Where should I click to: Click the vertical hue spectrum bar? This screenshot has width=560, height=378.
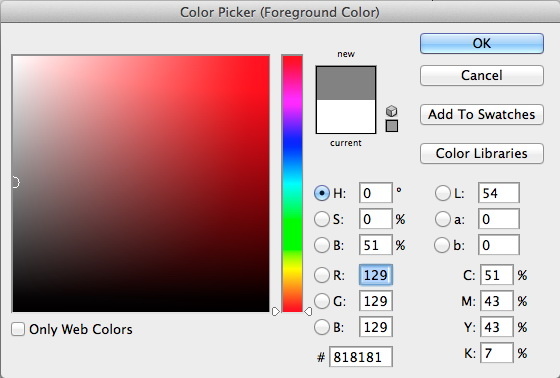(292, 184)
